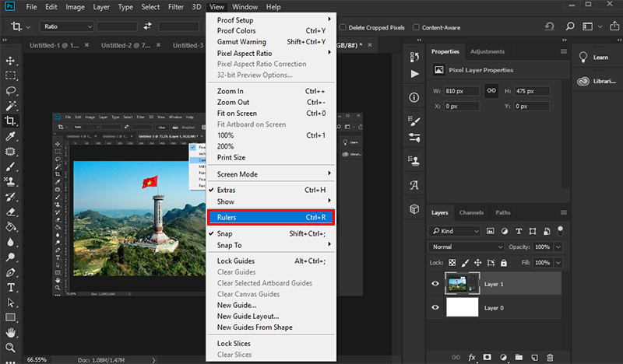Expand the Snap To submenu
The width and height of the screenshot is (623, 364).
(270, 245)
